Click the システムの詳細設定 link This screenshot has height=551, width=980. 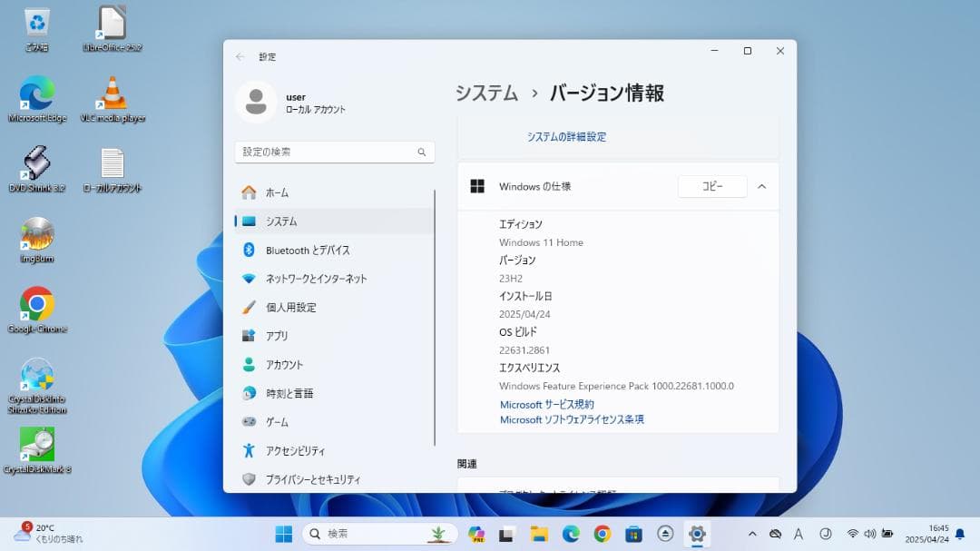pos(566,137)
